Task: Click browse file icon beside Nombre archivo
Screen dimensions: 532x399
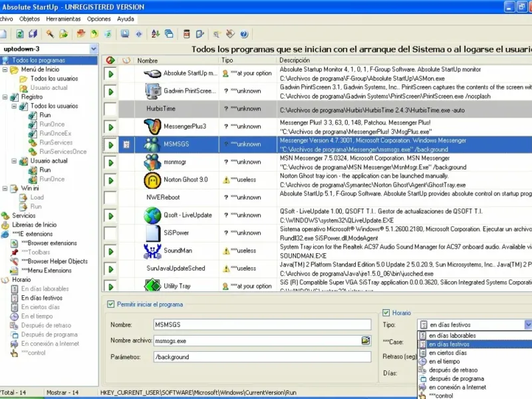Action: (x=365, y=340)
